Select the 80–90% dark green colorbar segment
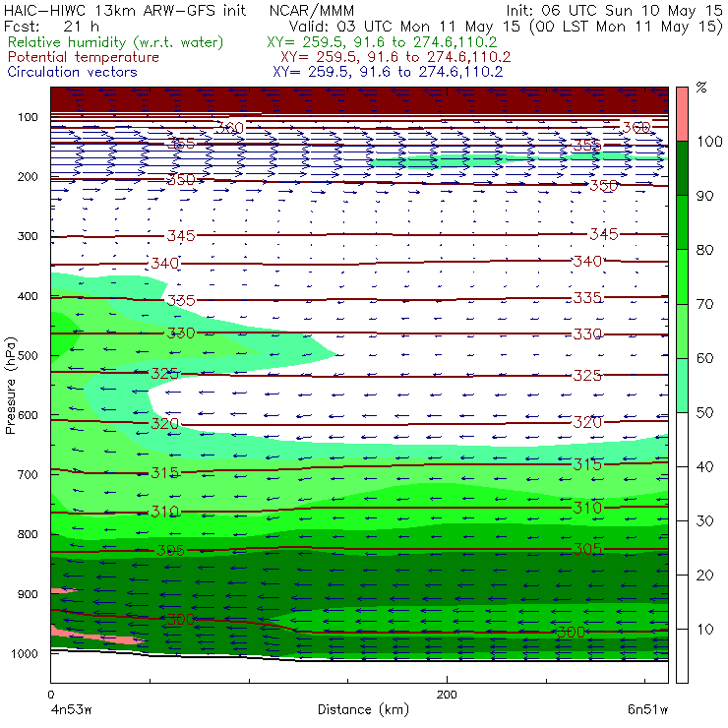This screenshot has height=728, width=728. pos(682,222)
